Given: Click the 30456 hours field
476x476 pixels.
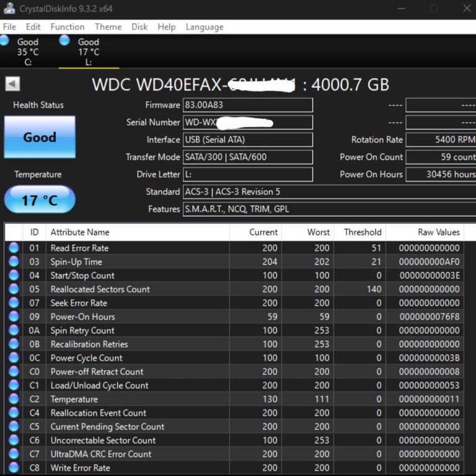Looking at the screenshot, I should 441,174.
